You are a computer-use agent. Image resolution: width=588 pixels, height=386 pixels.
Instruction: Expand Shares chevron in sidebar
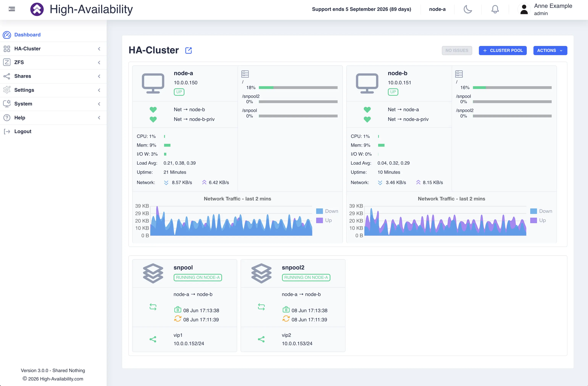point(99,76)
